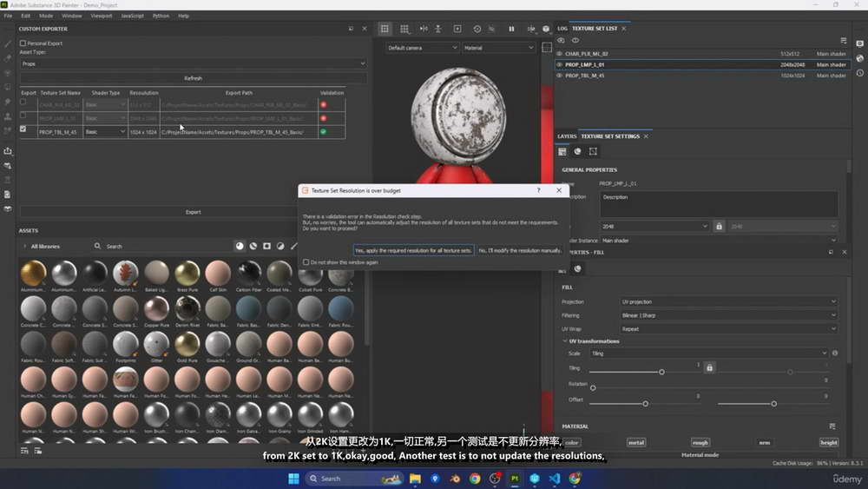Click the paint brush tool in left sidebar

8,43
